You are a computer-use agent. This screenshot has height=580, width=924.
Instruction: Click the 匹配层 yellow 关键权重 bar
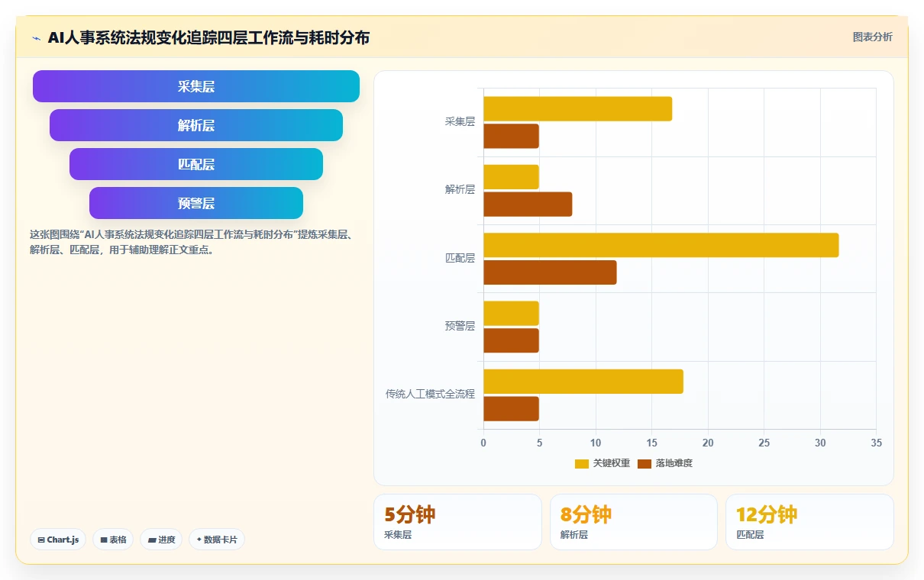661,245
